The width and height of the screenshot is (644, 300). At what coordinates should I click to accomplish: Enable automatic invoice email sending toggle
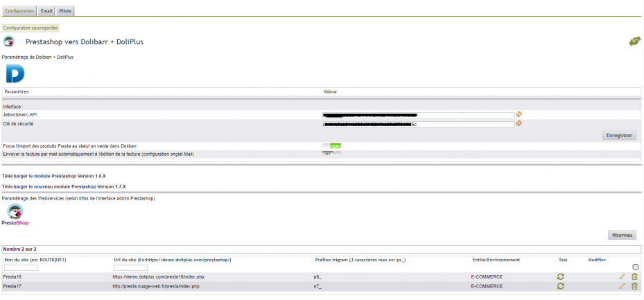coord(331,154)
